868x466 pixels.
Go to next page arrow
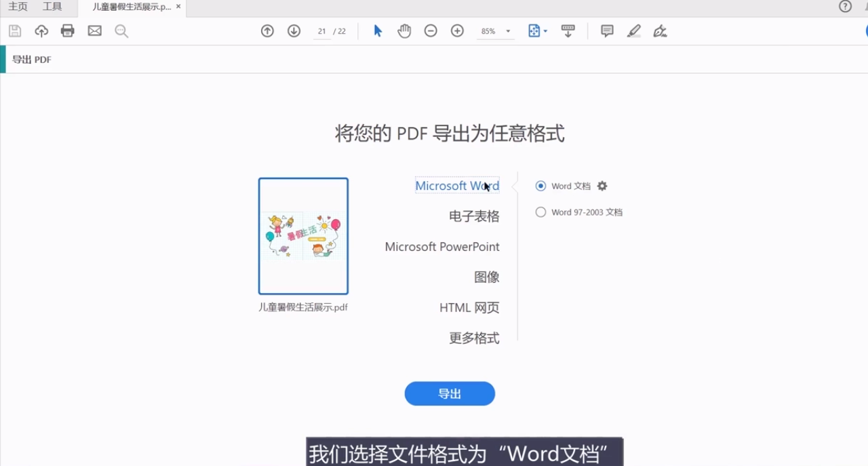tap(294, 31)
